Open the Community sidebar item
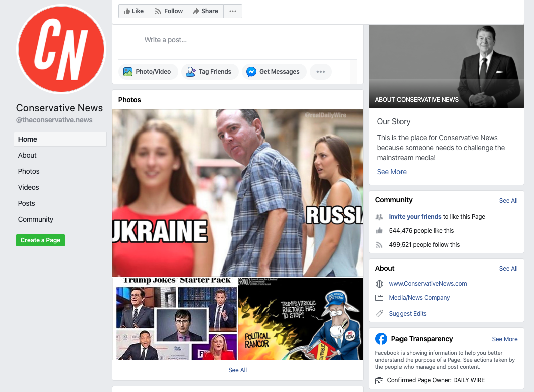The image size is (534, 392). pyautogui.click(x=35, y=219)
